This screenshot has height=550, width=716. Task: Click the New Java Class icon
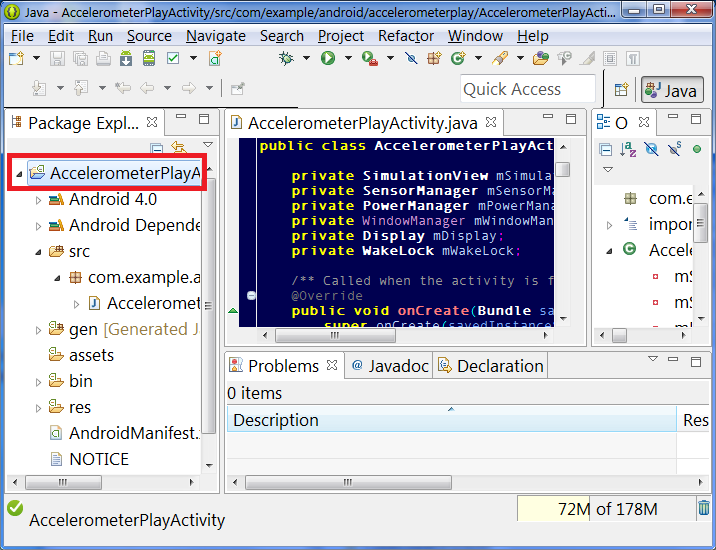[x=458, y=58]
